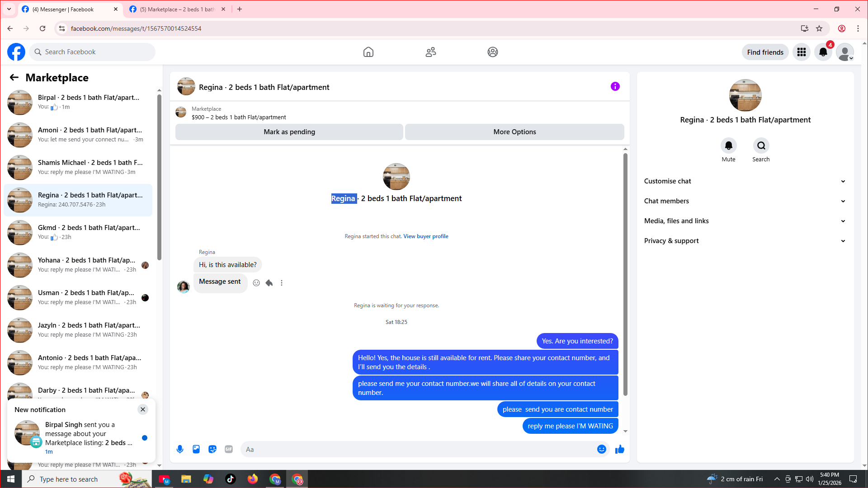Image resolution: width=868 pixels, height=488 pixels.
Task: Open the emoji picker in composer
Action: coord(602,449)
